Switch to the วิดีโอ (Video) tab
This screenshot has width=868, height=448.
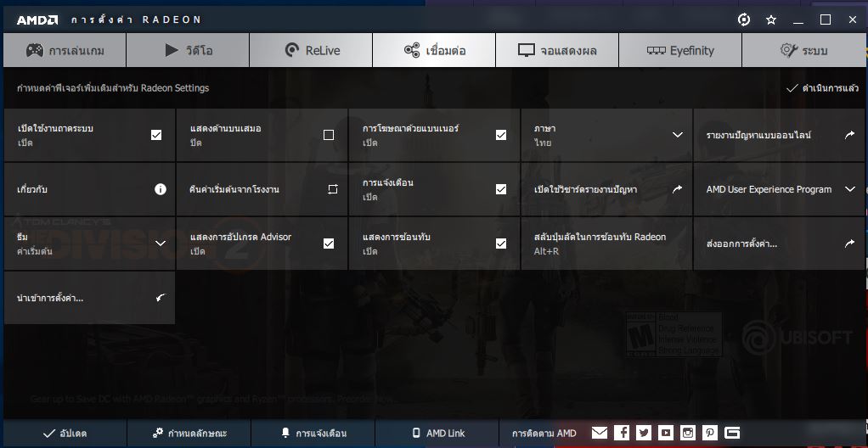coord(188,50)
